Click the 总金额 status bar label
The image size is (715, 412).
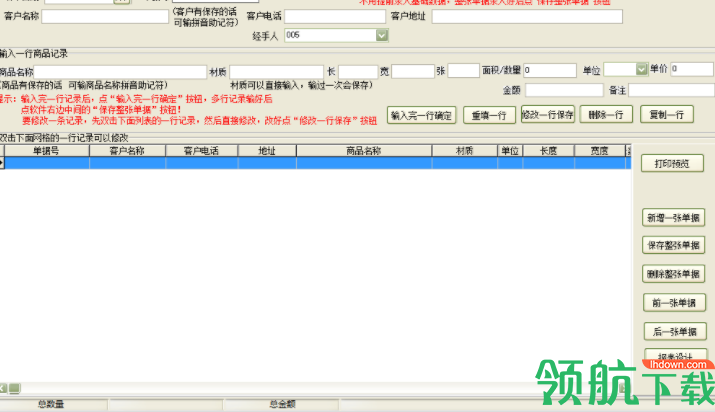point(283,404)
